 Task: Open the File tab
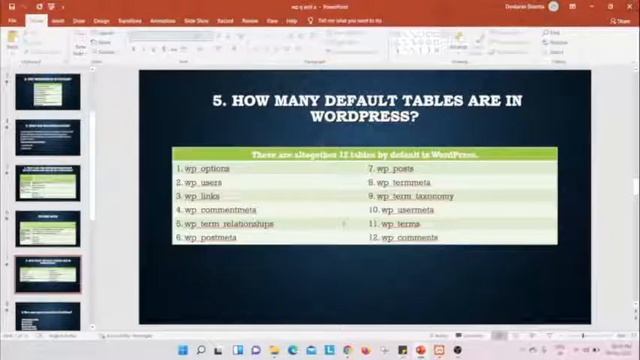pos(12,21)
